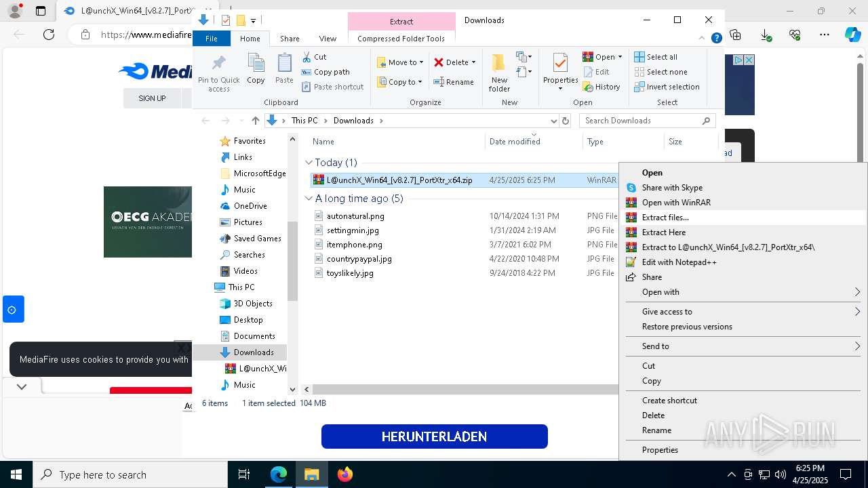868x488 pixels.
Task: Click Select all in ribbon
Action: click(x=656, y=57)
